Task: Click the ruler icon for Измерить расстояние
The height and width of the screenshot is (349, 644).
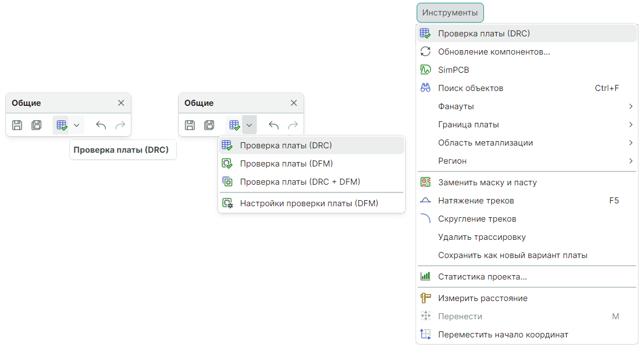Action: click(425, 298)
